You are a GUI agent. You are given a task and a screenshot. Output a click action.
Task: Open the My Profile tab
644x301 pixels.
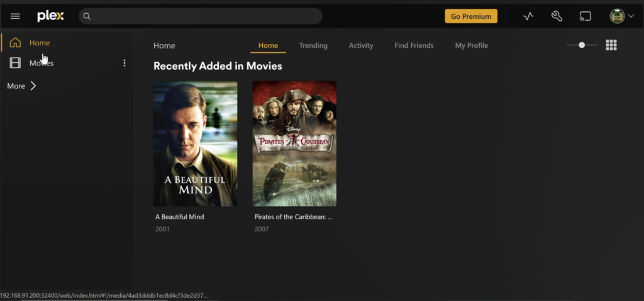[472, 46]
